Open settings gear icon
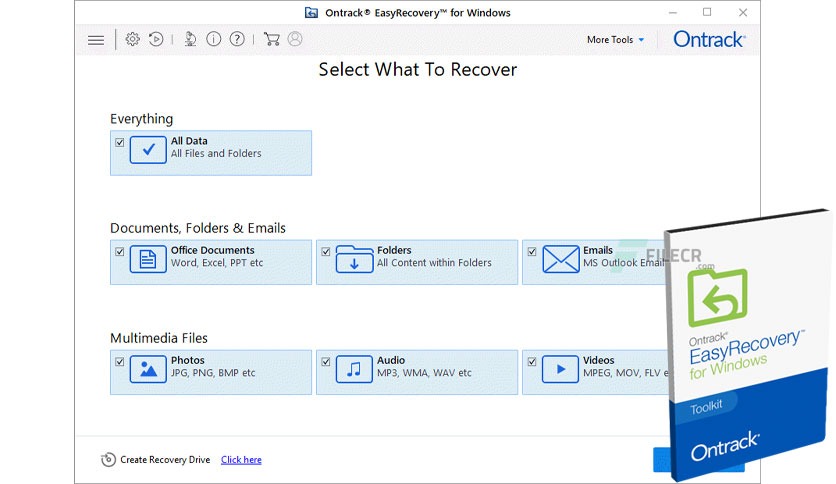This screenshot has height=484, width=836. pyautogui.click(x=132, y=39)
